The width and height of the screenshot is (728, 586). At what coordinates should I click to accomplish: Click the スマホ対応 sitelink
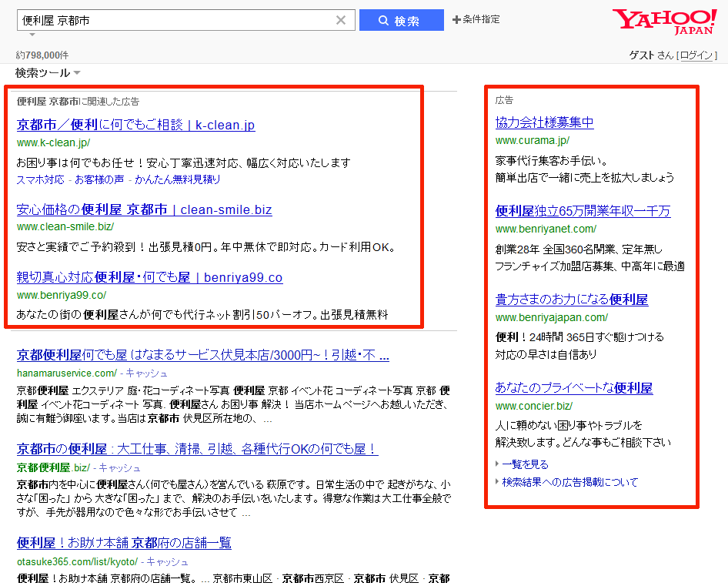click(x=40, y=179)
